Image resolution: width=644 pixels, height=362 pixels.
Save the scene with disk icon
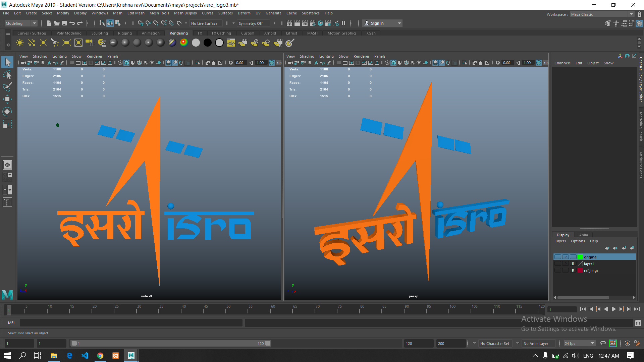pos(64,23)
